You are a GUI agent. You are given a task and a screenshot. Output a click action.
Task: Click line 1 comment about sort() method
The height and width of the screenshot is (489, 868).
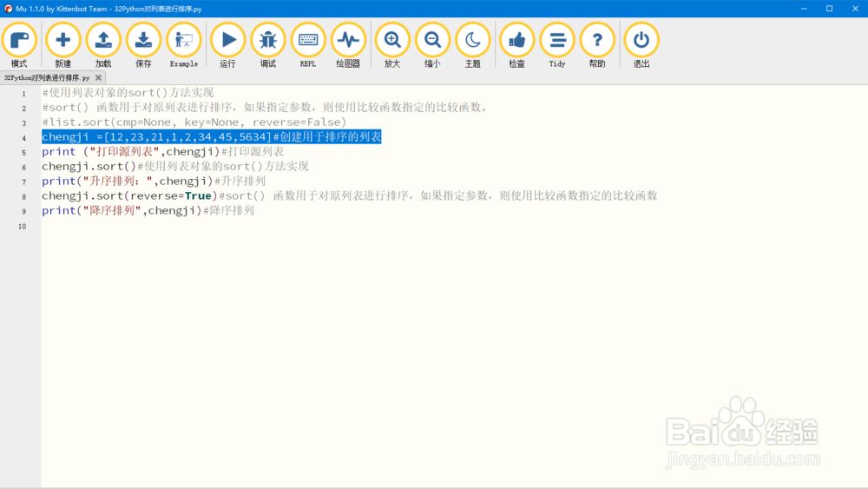coord(128,92)
